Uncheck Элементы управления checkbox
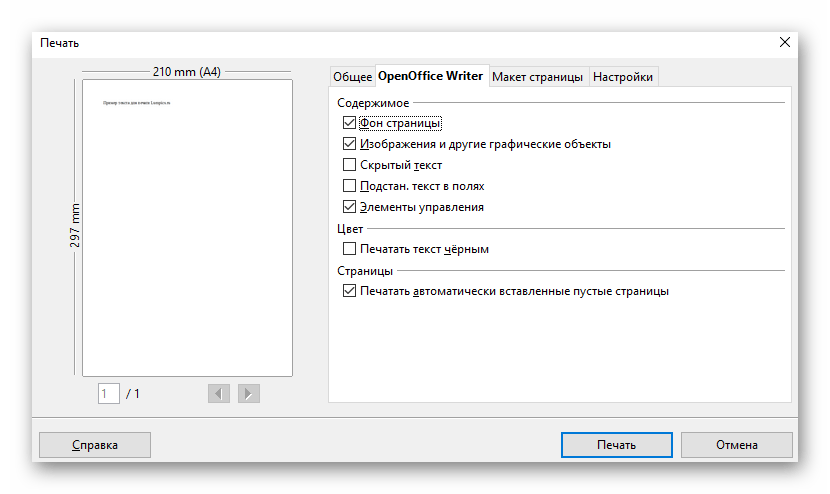Screen dimensions: 830x494 pyautogui.click(x=349, y=207)
